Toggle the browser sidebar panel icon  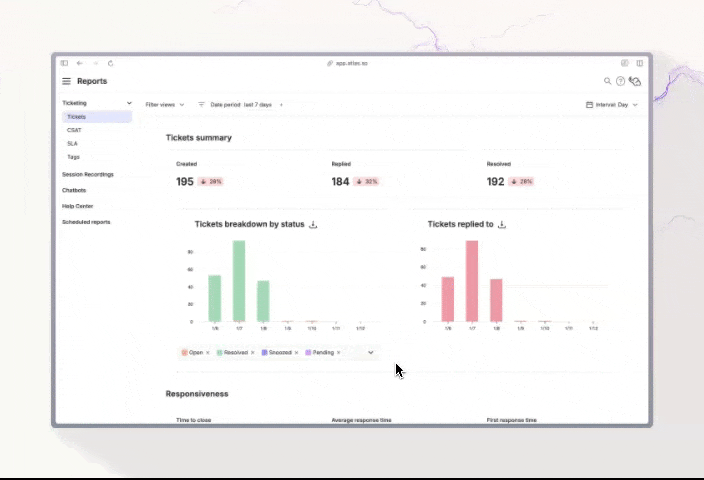pos(64,63)
